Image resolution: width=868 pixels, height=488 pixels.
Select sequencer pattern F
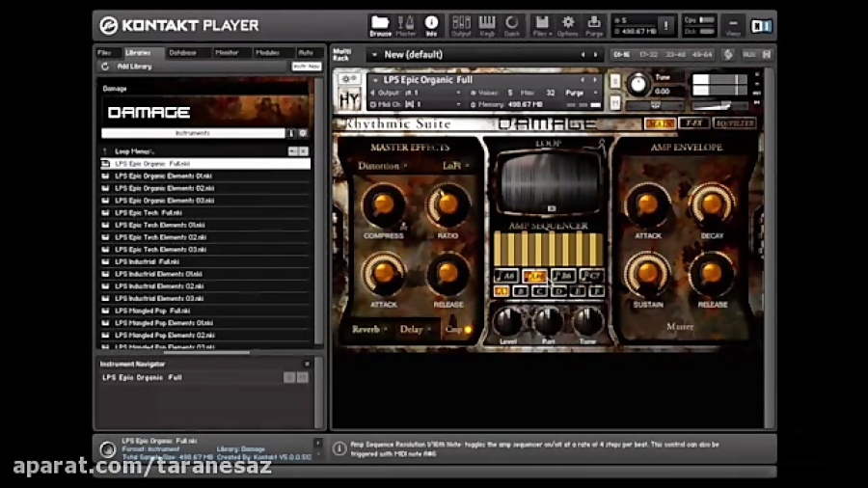click(x=596, y=291)
